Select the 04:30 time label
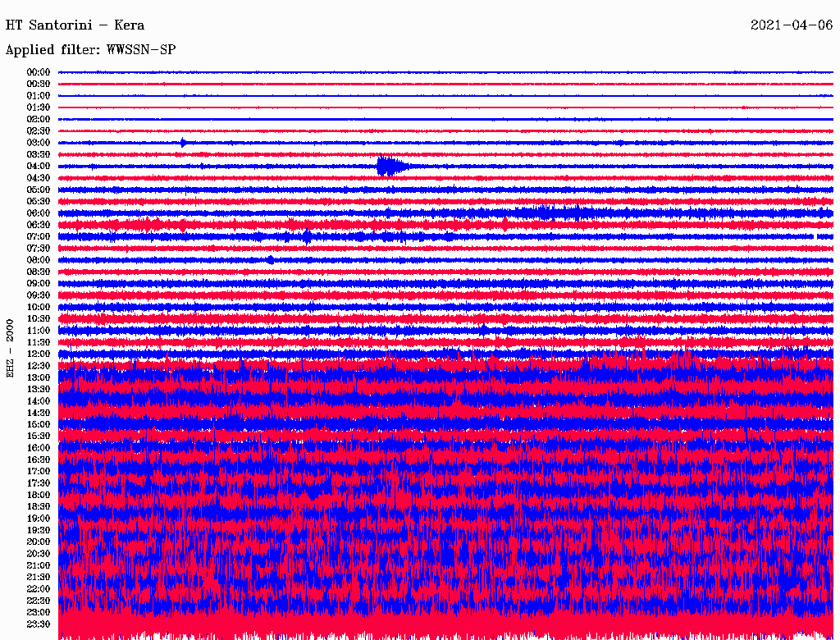Screen dimensions: 840x640 tap(39, 178)
